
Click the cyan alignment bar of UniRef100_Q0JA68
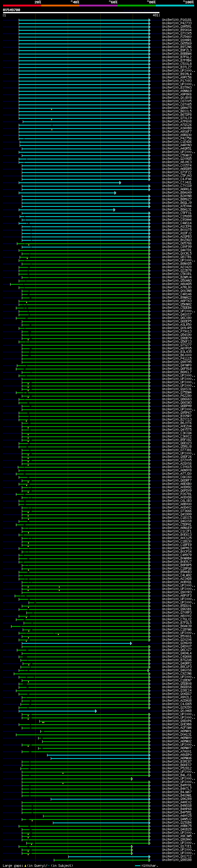(58, 711)
